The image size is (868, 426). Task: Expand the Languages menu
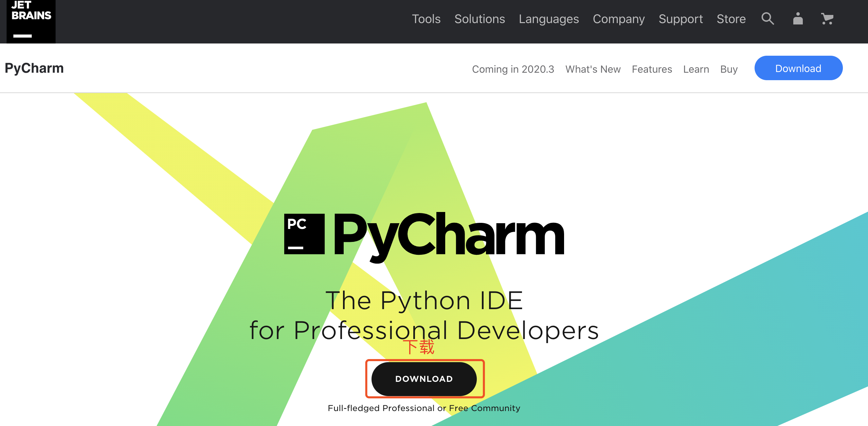click(x=548, y=19)
